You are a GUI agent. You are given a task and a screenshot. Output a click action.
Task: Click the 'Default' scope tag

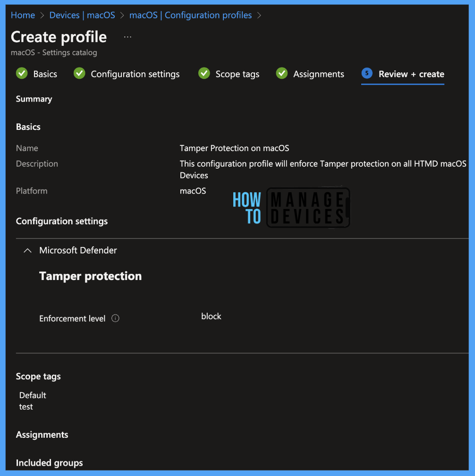coord(33,395)
